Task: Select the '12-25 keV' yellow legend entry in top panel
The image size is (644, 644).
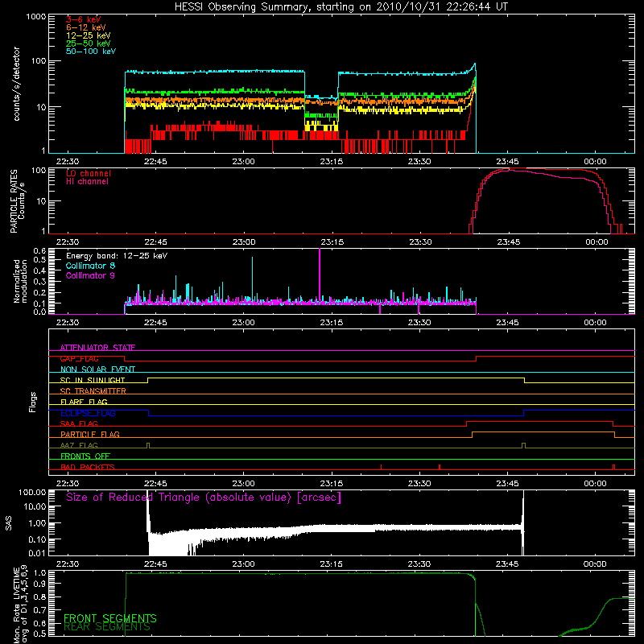Action: coord(89,35)
